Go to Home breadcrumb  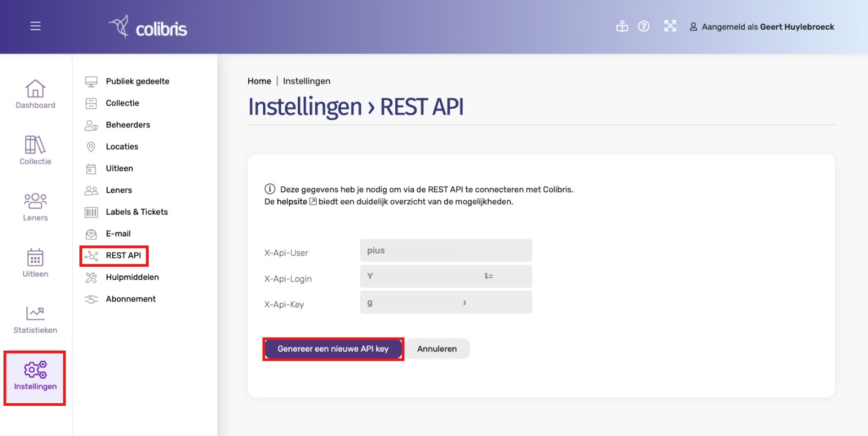[259, 81]
